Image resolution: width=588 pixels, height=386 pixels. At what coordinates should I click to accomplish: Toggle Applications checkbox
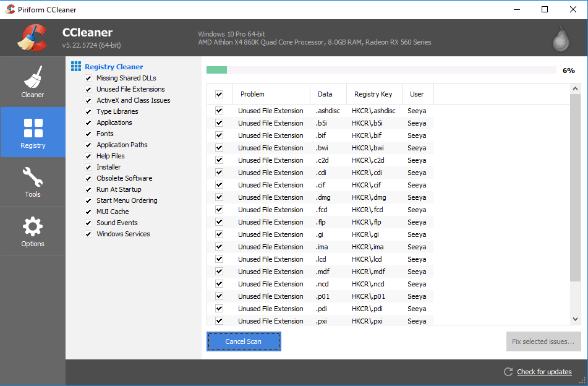click(88, 122)
